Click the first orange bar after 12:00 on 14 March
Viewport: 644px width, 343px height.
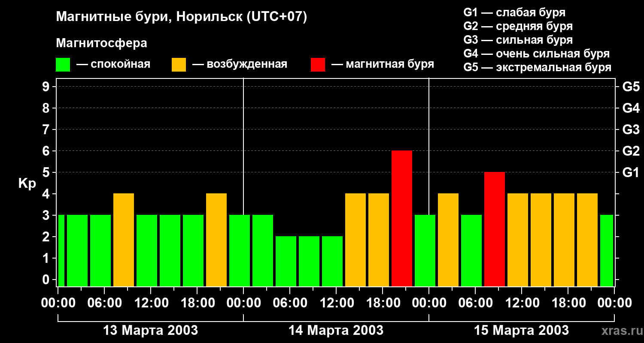click(355, 240)
